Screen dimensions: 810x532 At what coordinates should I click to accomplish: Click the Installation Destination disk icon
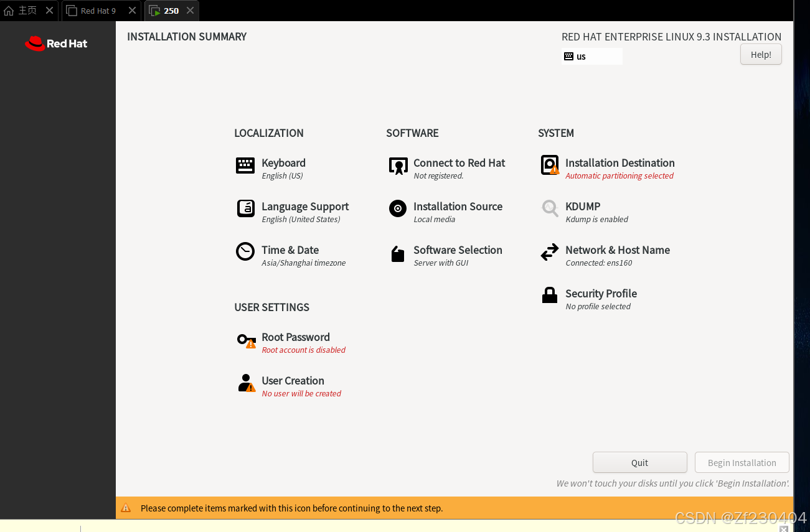tap(550, 165)
